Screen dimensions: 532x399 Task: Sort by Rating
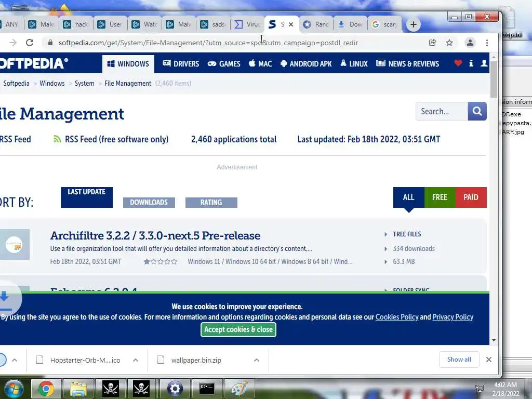[x=211, y=202]
